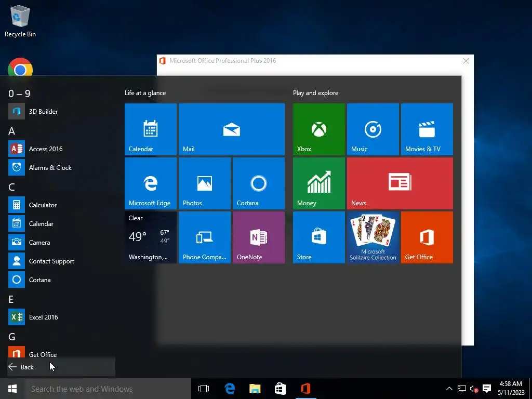532x399 pixels.
Task: Launch Camera from the app list
Action: 61,242
